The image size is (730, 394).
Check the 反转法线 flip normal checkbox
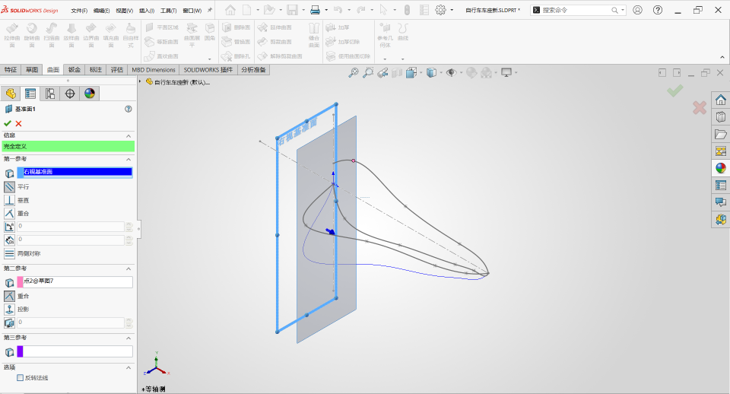[20, 378]
